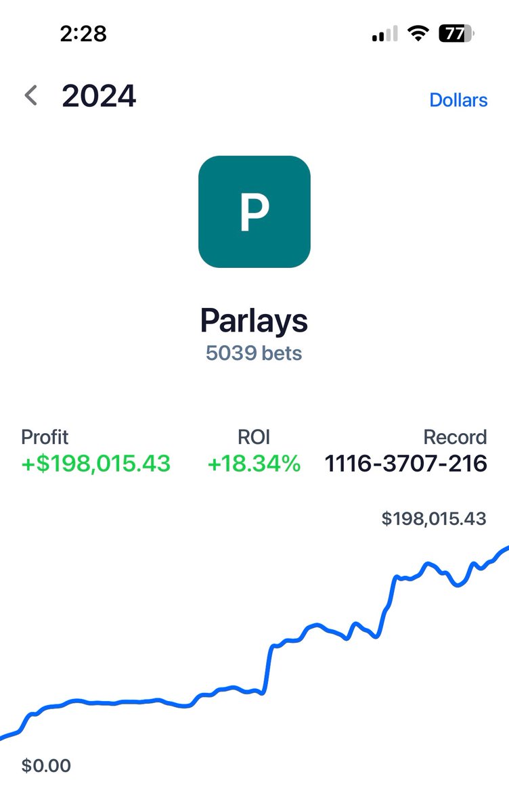
Task: Tap the 2:28 clock in status bar
Action: [x=82, y=34]
